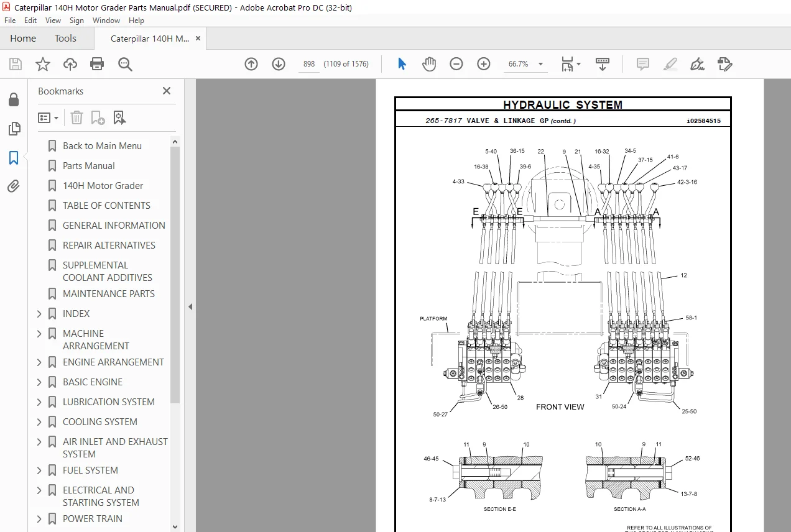Click the add new bookmark icon
Screen dimensions: 791x532
coord(98,117)
